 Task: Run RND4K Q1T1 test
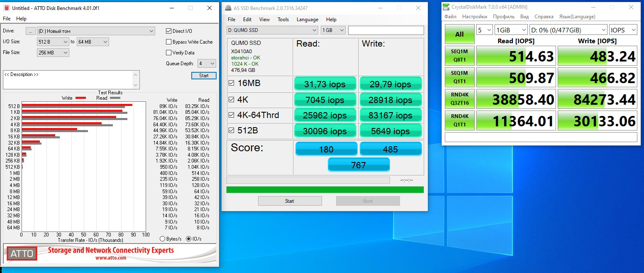click(x=459, y=121)
